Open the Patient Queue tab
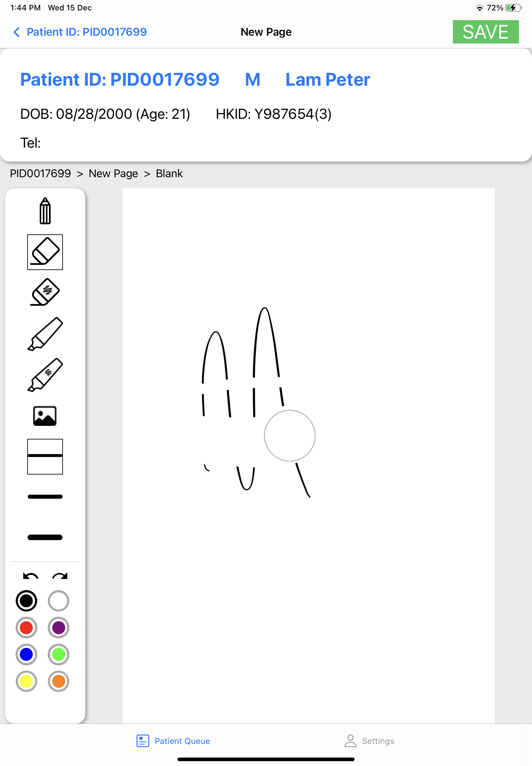The height and width of the screenshot is (766, 532). click(x=173, y=741)
